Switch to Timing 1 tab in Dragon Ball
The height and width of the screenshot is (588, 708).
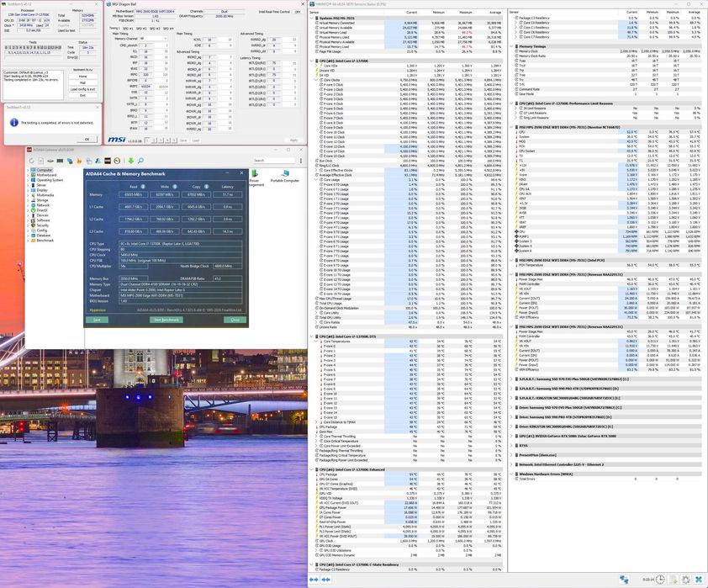click(x=114, y=29)
